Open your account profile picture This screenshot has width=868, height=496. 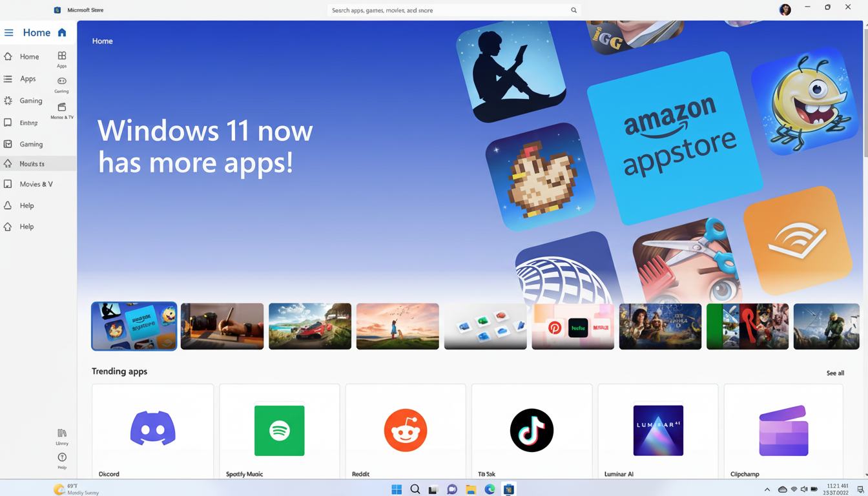point(785,10)
